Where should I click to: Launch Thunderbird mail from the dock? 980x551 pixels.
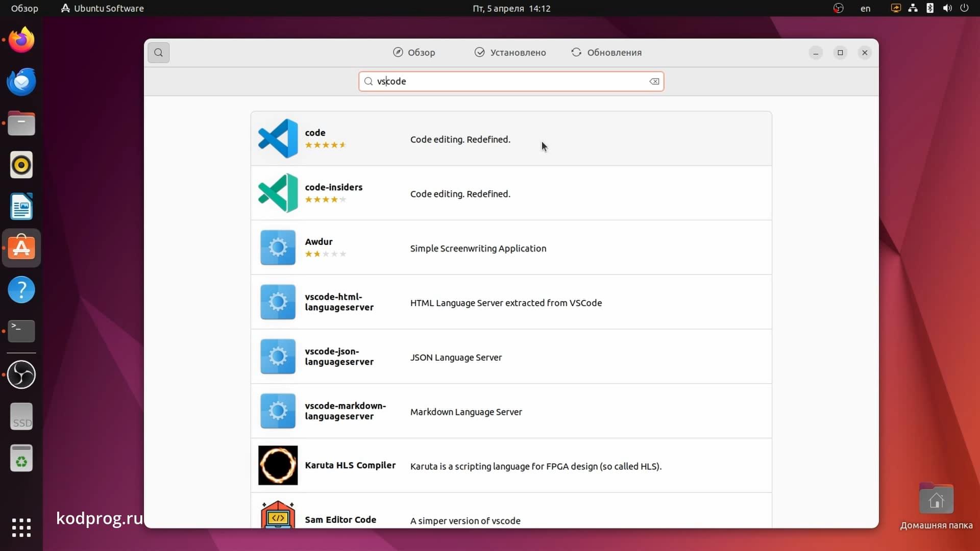[x=21, y=82]
